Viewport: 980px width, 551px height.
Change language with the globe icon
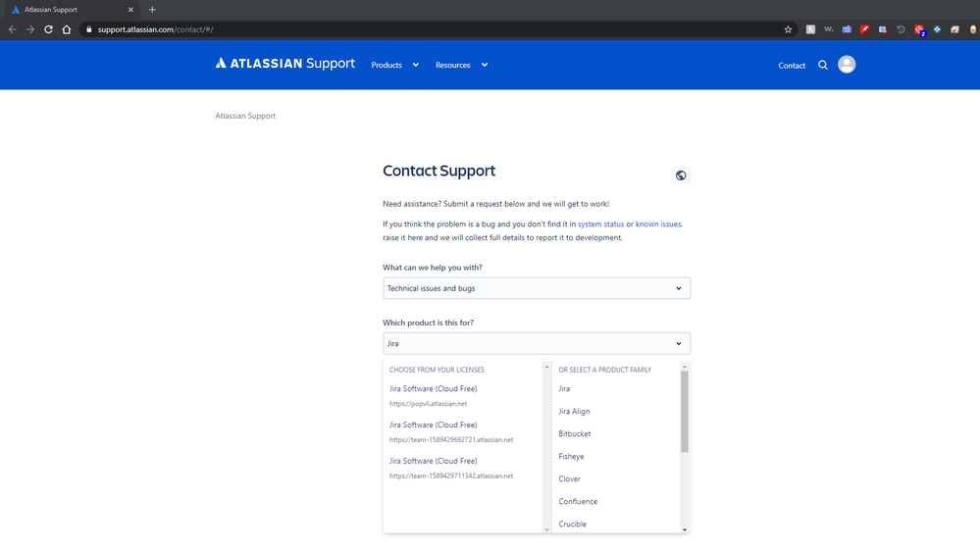pyautogui.click(x=681, y=175)
